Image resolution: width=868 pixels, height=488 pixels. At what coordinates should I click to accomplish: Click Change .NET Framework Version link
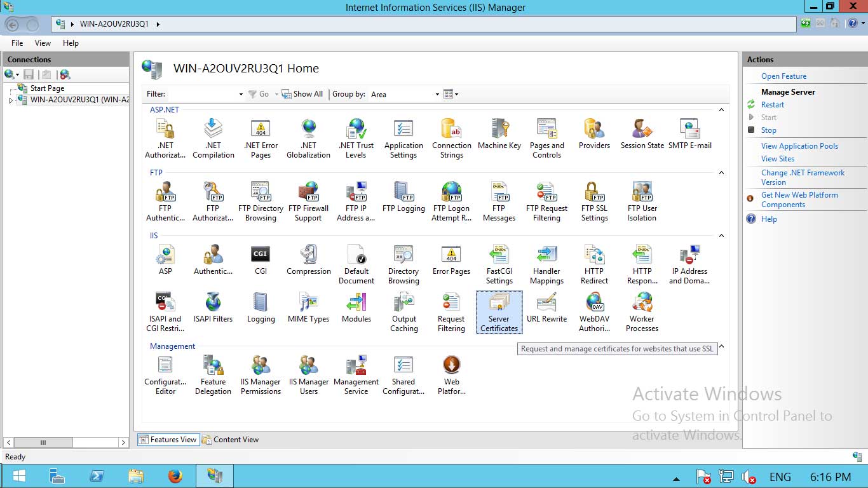(803, 177)
